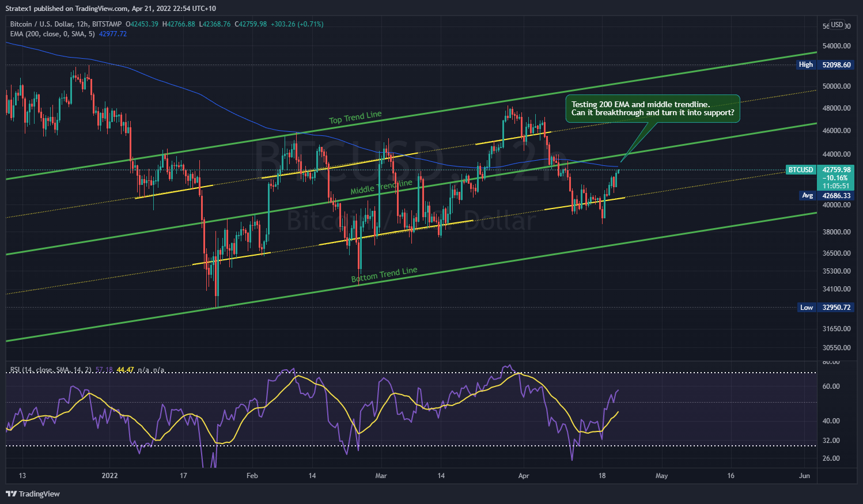Viewport: 863px width, 504px height.
Task: Click 36500.00 on the price axis
Action: click(x=836, y=253)
